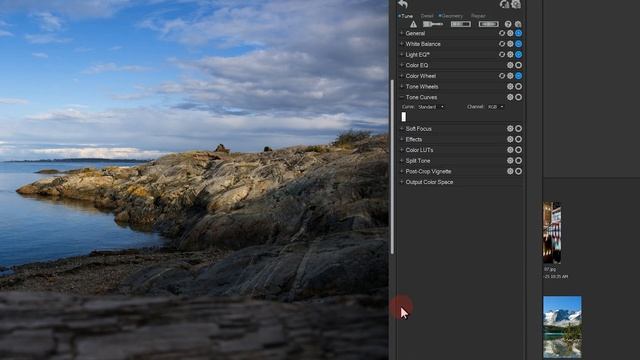Expand the Light EQ group
The image size is (640, 360).
click(x=402, y=54)
